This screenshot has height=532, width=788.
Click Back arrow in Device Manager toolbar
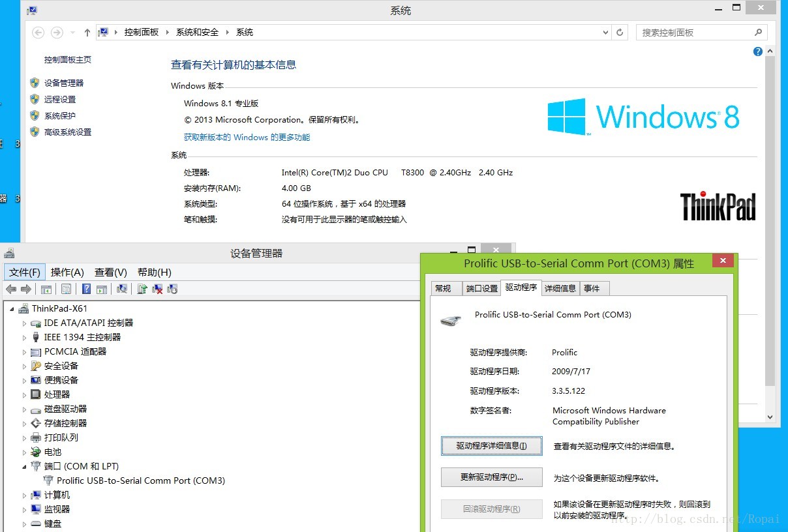[x=11, y=289]
